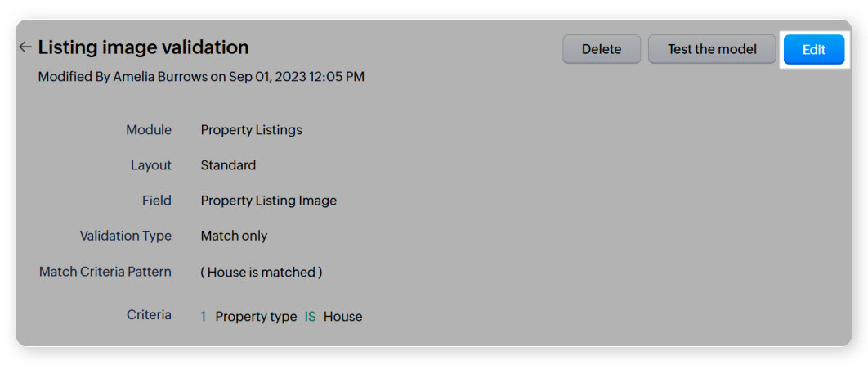The width and height of the screenshot is (868, 365).
Task: Click the Match Criteria Pattern label
Action: (105, 271)
